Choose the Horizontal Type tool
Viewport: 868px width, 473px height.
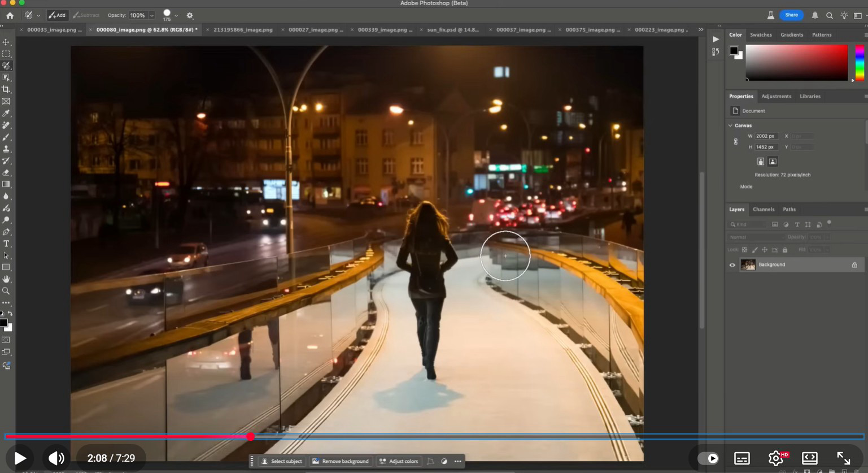click(x=6, y=244)
